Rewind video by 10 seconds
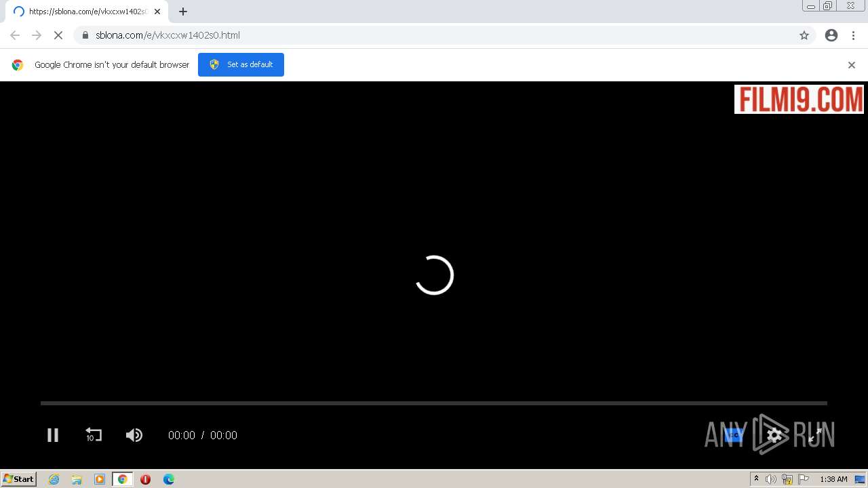The image size is (868, 488). pyautogui.click(x=93, y=435)
